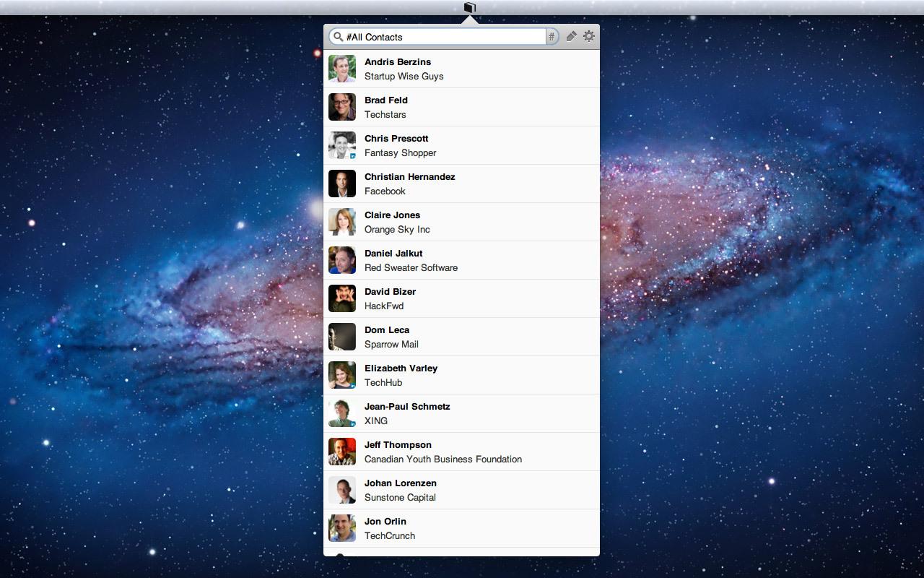The height and width of the screenshot is (578, 924).
Task: Click the Startup Wise Guys company text
Action: pos(404,76)
